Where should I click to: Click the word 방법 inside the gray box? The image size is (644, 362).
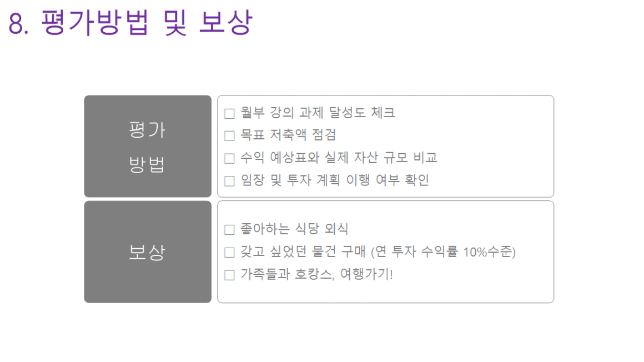[x=147, y=165]
